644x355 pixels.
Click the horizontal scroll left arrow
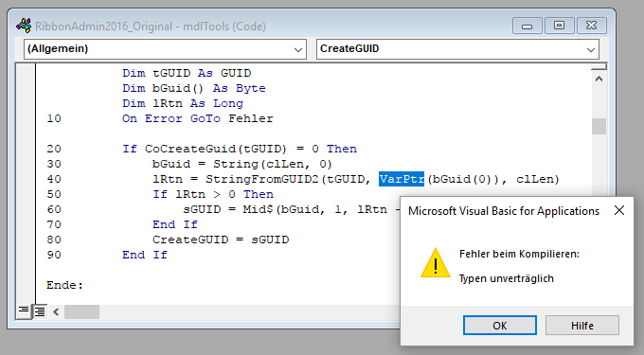(x=56, y=311)
